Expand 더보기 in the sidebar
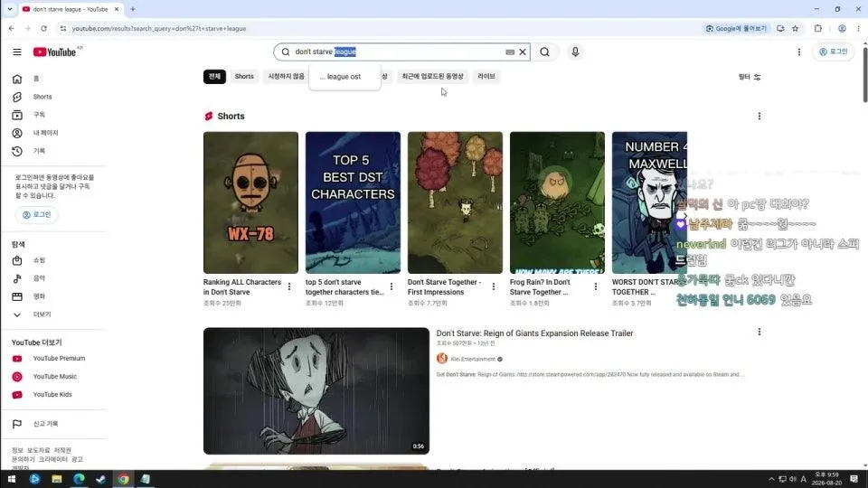 tap(52, 314)
